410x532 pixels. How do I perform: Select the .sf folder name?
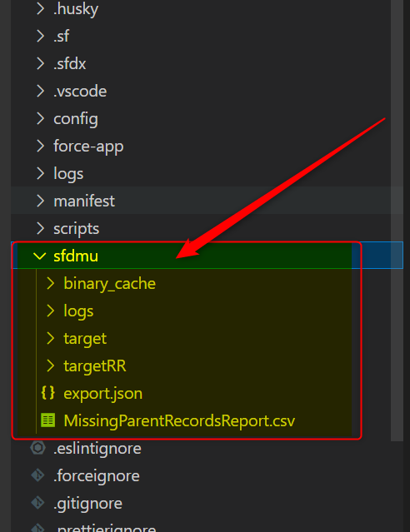tap(62, 36)
